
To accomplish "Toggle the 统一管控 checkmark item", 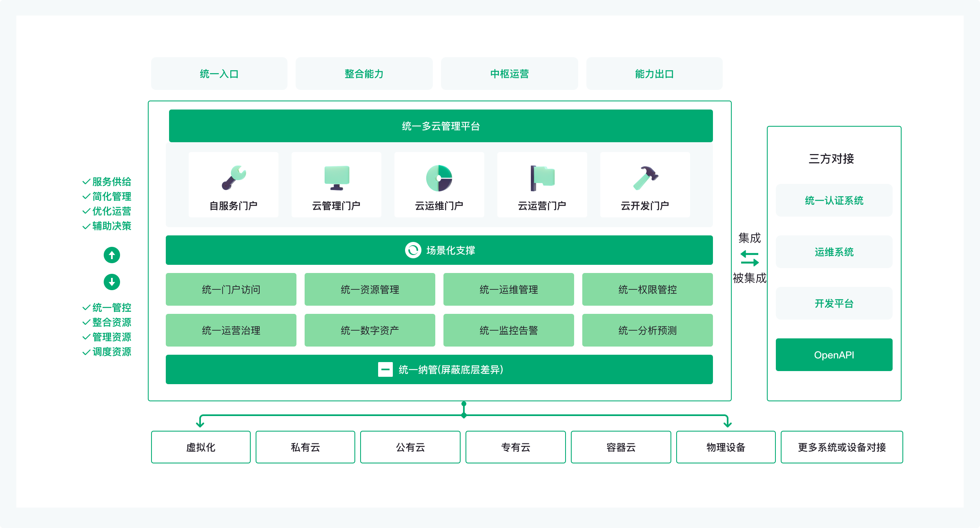I will click(107, 307).
